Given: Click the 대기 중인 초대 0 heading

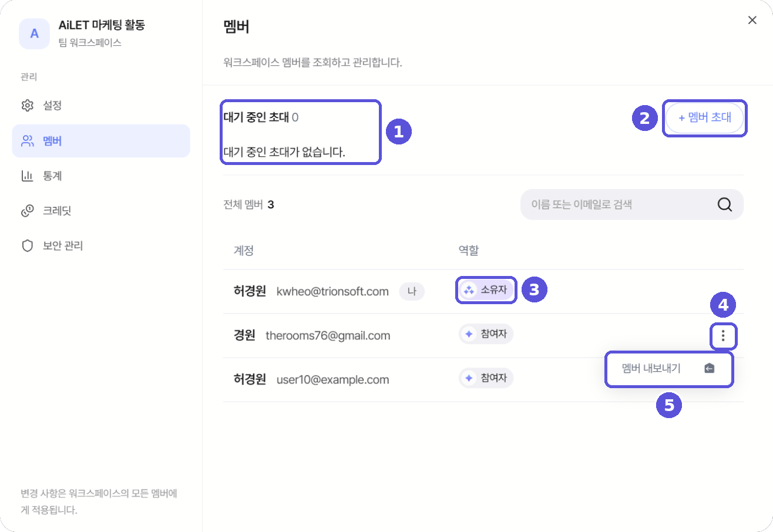Looking at the screenshot, I should tap(261, 117).
